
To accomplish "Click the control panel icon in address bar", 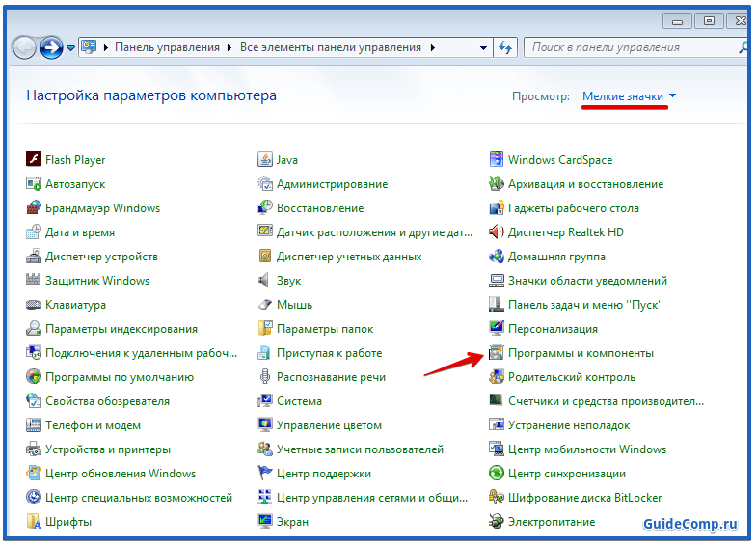I will coord(89,46).
